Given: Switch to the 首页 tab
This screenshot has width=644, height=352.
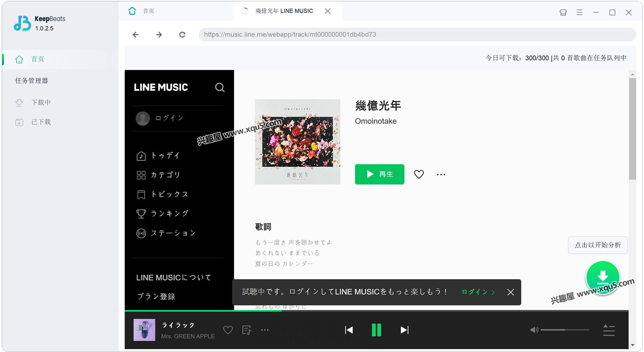Looking at the screenshot, I should 142,11.
